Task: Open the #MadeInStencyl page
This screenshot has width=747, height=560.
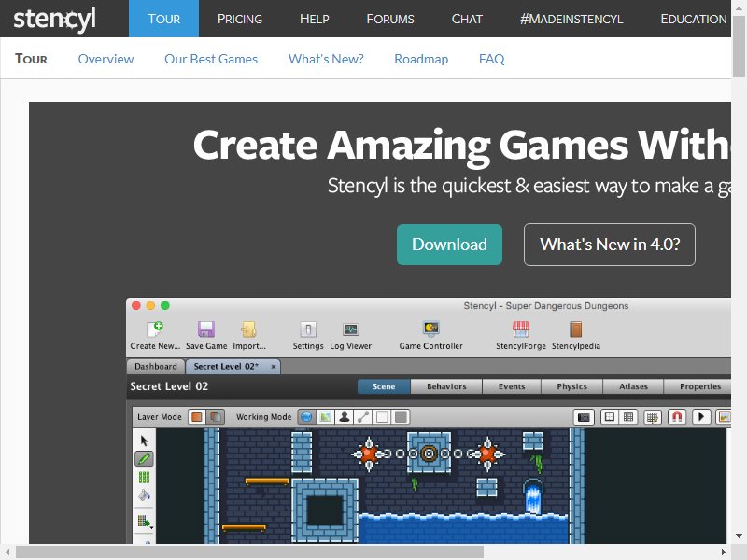Action: coord(571,19)
